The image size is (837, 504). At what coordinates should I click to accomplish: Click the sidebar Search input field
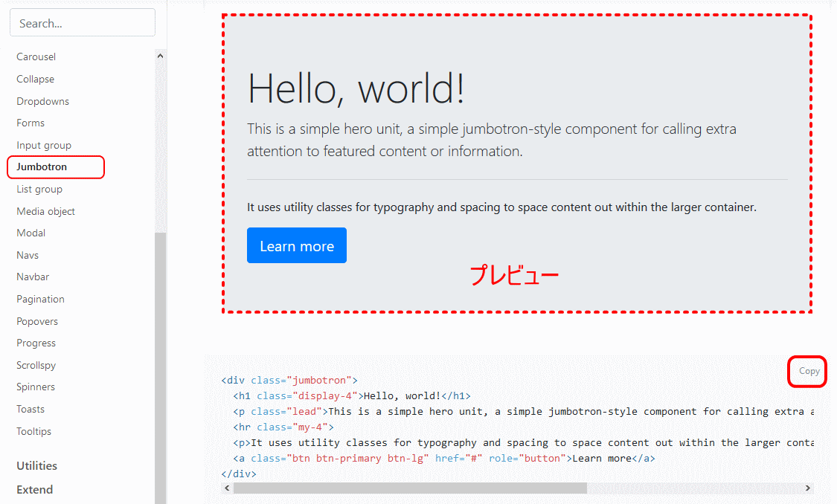pyautogui.click(x=82, y=23)
